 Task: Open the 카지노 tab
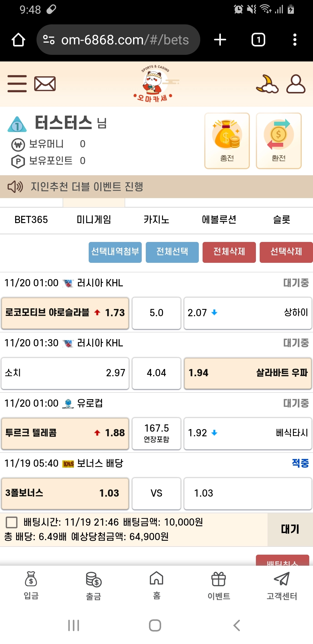click(156, 220)
